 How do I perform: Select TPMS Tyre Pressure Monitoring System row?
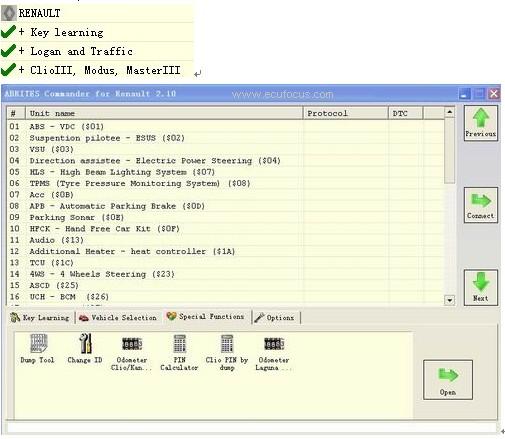point(226,183)
